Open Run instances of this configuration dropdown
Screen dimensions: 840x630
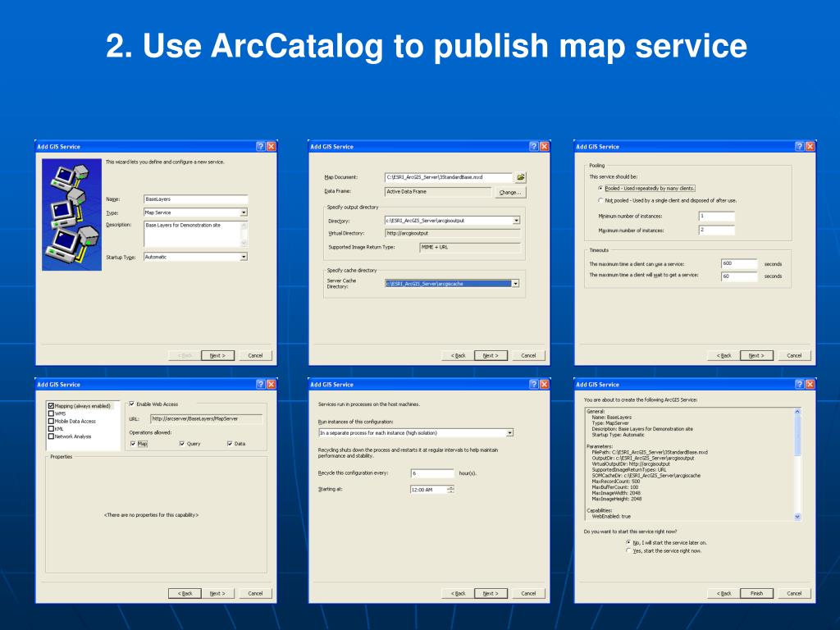tap(510, 433)
